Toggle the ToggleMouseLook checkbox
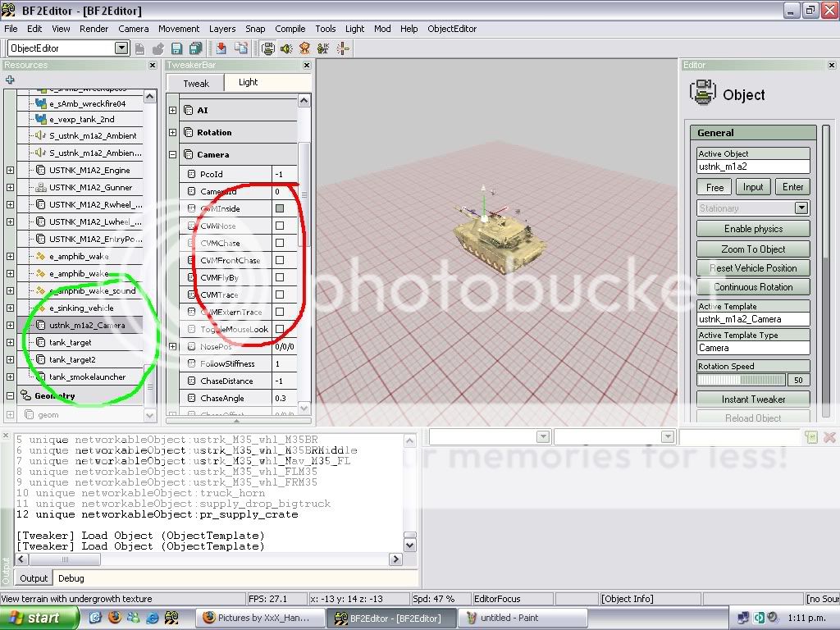Image resolution: width=840 pixels, height=630 pixels. 280,329
